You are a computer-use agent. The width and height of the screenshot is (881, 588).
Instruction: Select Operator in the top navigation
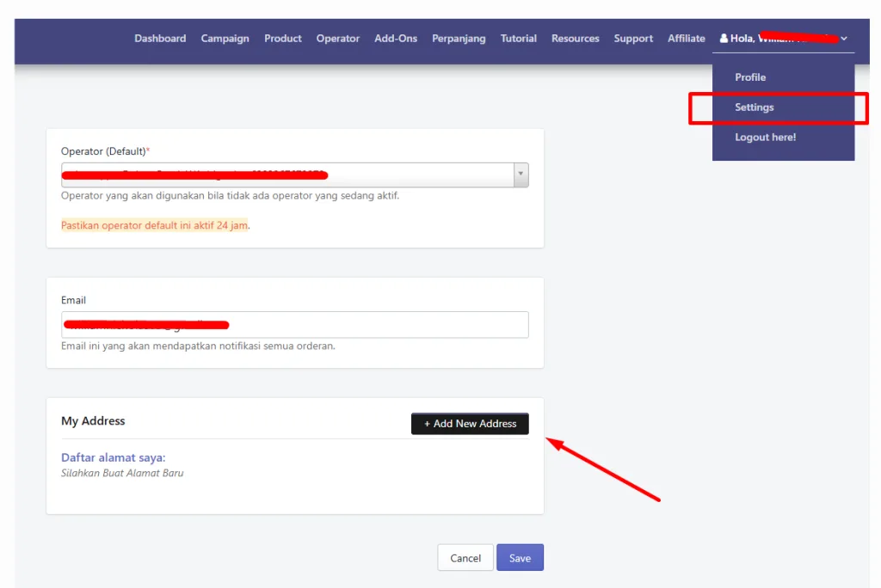338,39
